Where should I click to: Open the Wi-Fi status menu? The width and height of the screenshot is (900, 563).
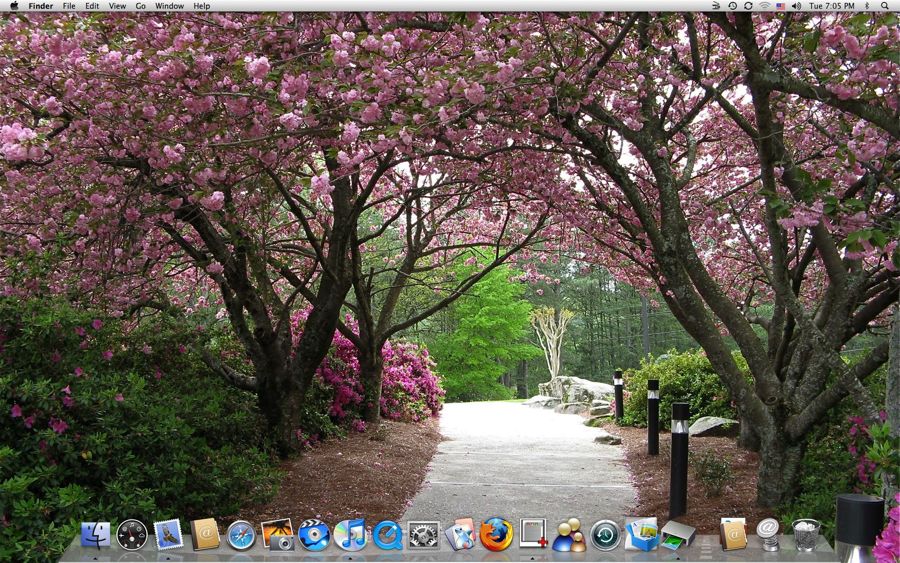click(765, 6)
